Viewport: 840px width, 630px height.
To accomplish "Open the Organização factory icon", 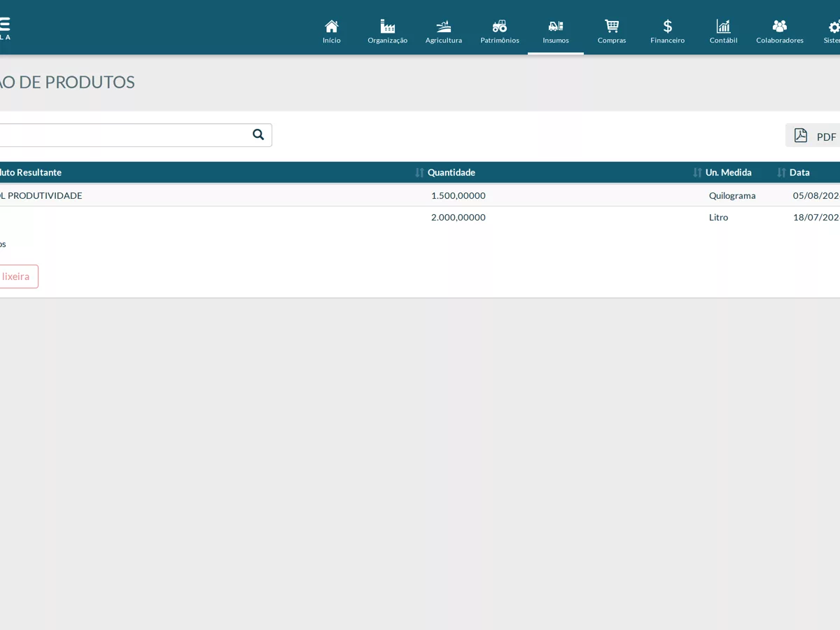I will pos(388,27).
